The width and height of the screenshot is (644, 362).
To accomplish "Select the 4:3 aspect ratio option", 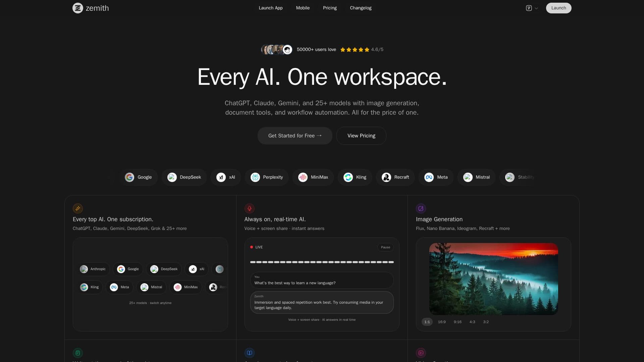I will (472, 322).
